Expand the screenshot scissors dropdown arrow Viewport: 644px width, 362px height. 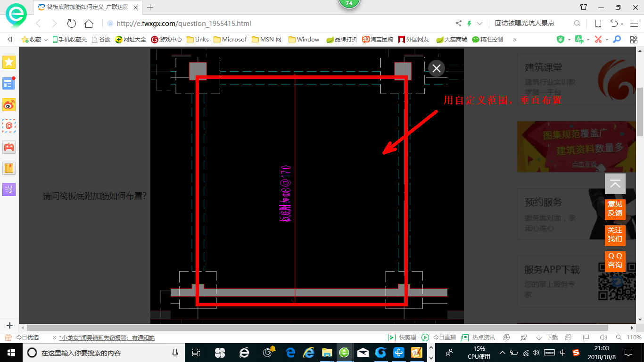pos(607,40)
